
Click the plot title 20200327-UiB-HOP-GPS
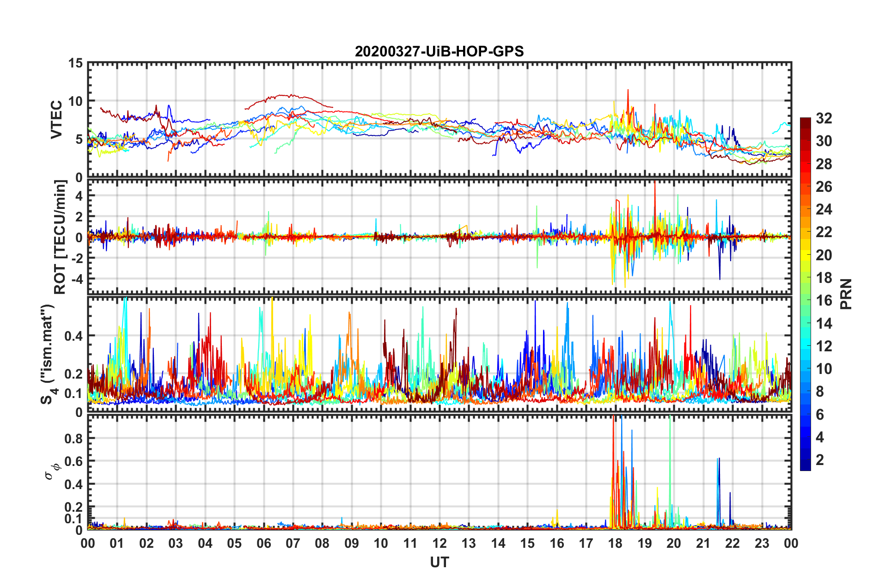tap(439, 51)
